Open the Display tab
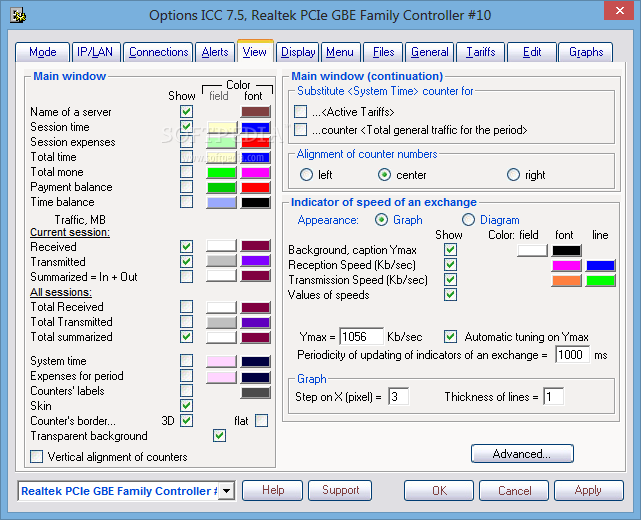Image resolution: width=641 pixels, height=520 pixels. [x=298, y=52]
